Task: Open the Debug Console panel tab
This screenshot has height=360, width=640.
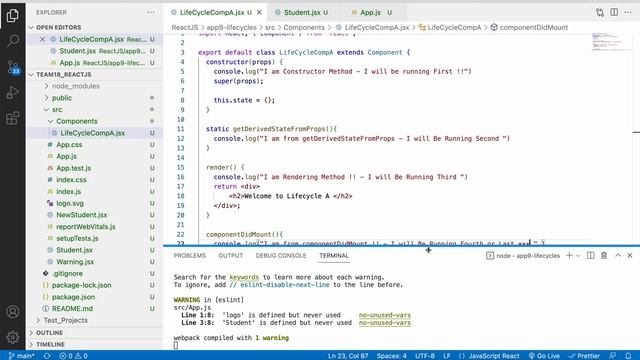Action: coord(281,256)
